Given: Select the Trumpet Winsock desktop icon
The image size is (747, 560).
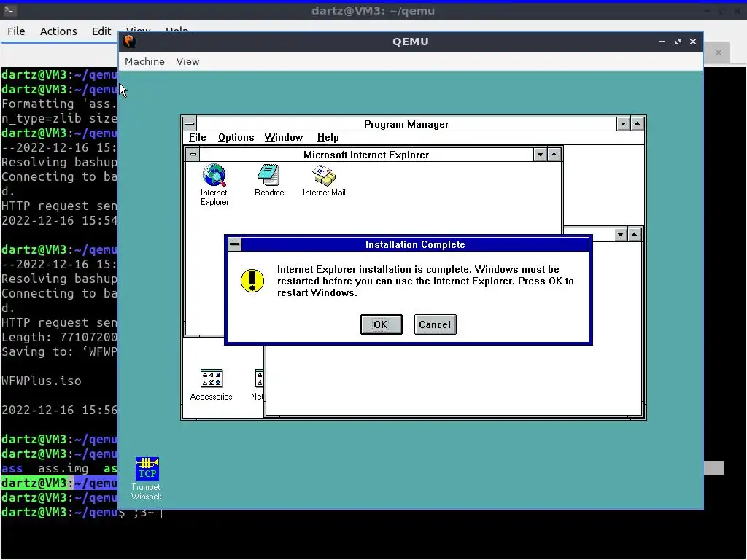Looking at the screenshot, I should pyautogui.click(x=147, y=478).
